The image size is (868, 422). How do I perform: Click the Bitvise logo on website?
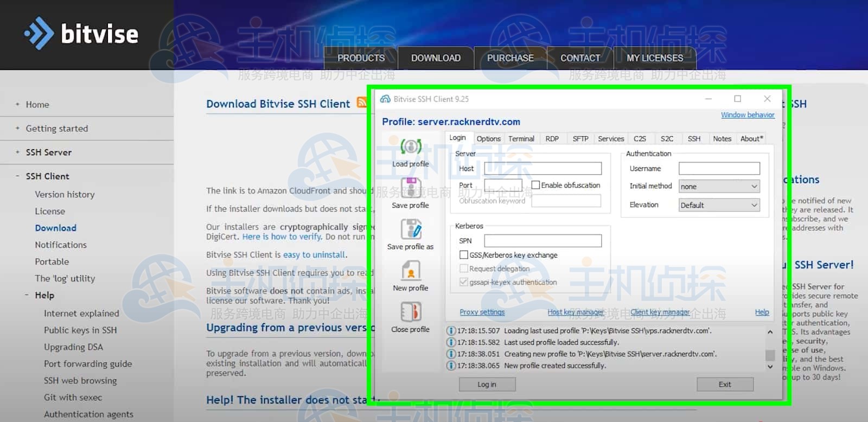click(82, 34)
